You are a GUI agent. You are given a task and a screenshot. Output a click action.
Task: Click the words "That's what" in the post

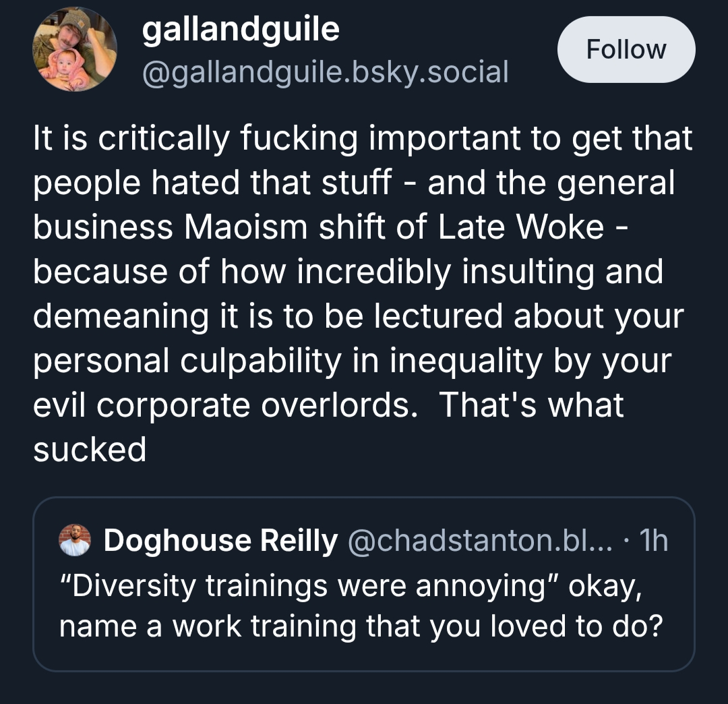pyautogui.click(x=531, y=405)
